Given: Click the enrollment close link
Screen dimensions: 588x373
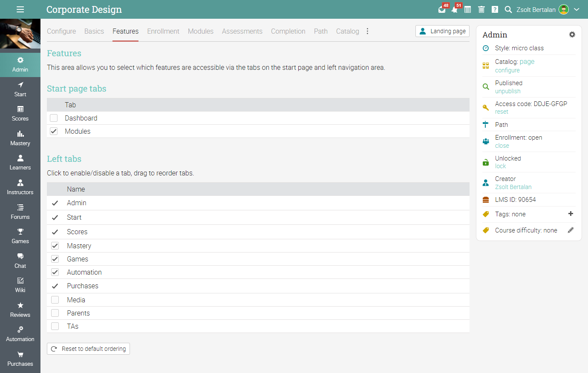Looking at the screenshot, I should [502, 146].
